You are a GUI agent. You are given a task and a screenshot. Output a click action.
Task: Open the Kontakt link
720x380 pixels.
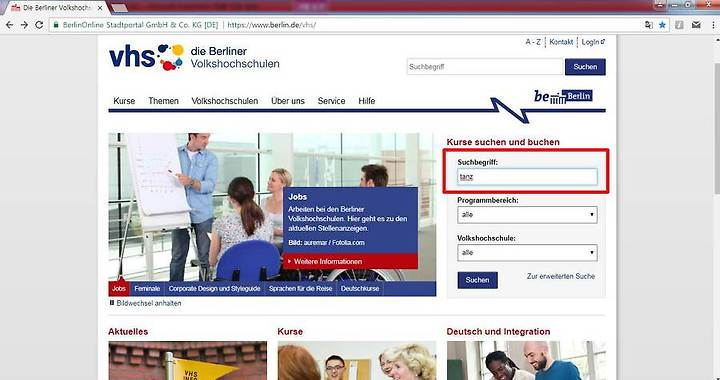(x=561, y=42)
